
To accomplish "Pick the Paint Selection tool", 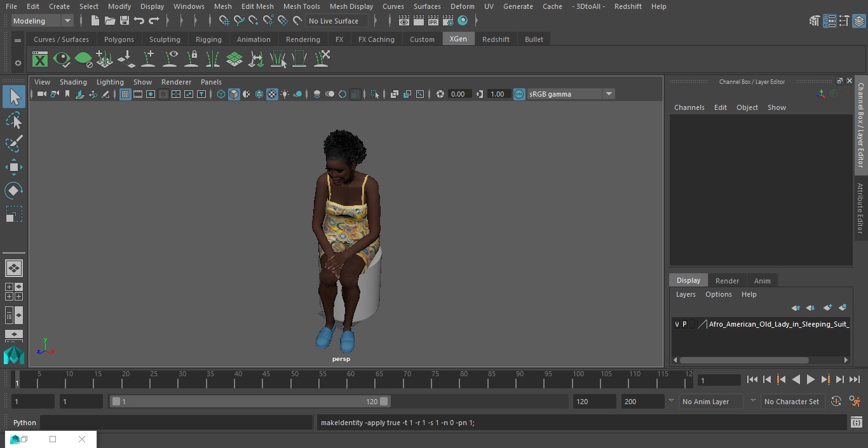I will point(13,144).
